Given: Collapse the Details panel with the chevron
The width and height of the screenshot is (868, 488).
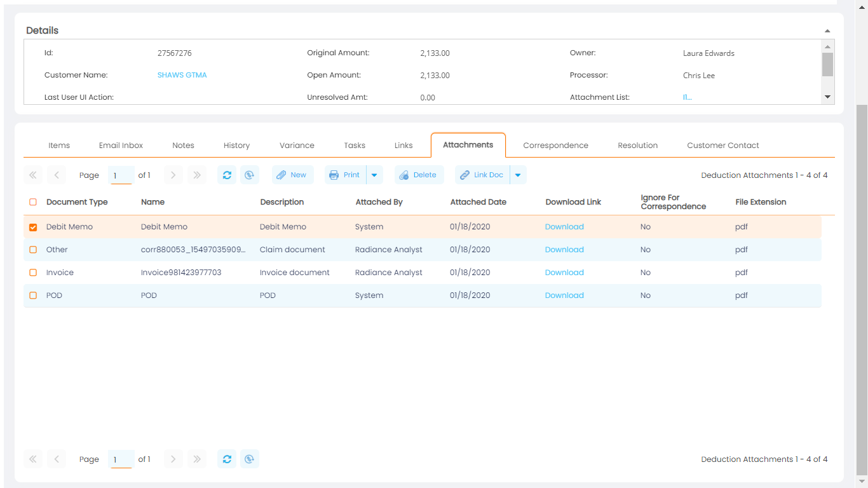Looking at the screenshot, I should tap(827, 30).
